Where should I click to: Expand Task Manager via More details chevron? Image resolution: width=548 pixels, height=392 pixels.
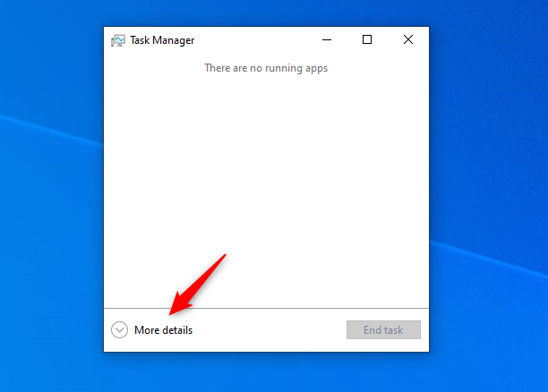tap(119, 330)
